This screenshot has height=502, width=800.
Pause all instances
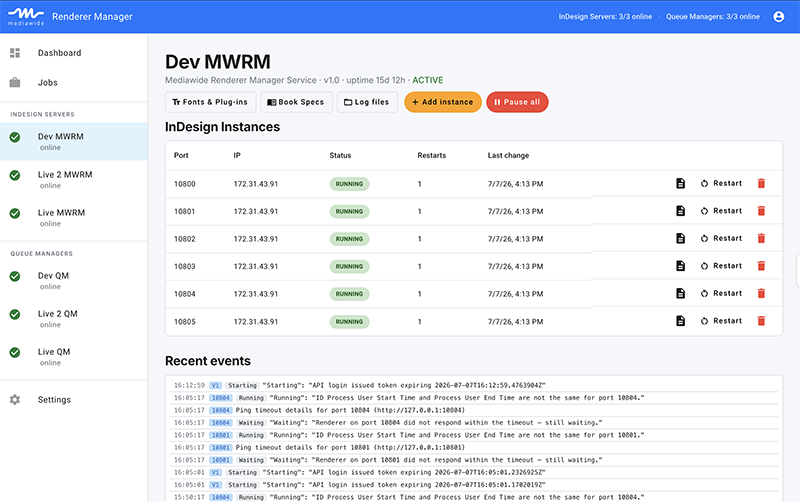pyautogui.click(x=517, y=102)
